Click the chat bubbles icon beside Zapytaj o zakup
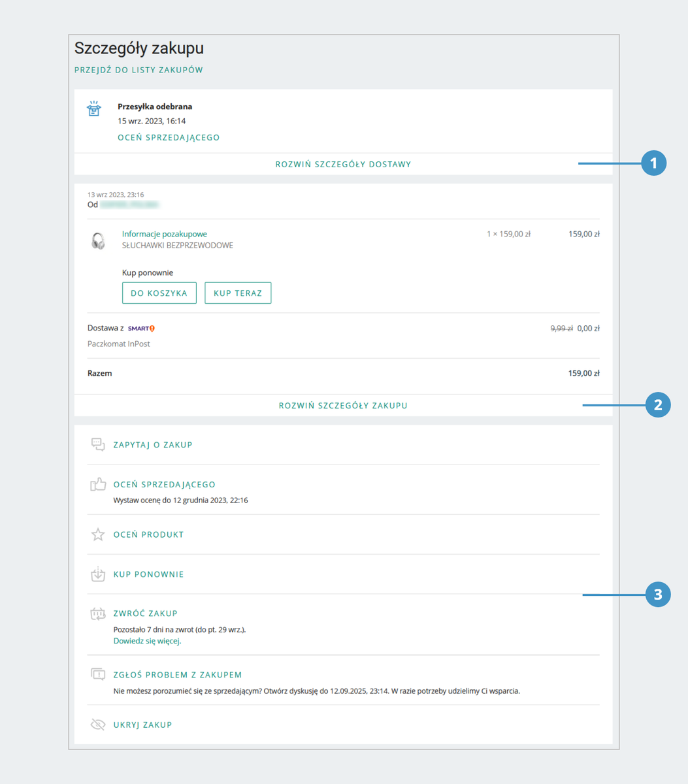 click(98, 445)
